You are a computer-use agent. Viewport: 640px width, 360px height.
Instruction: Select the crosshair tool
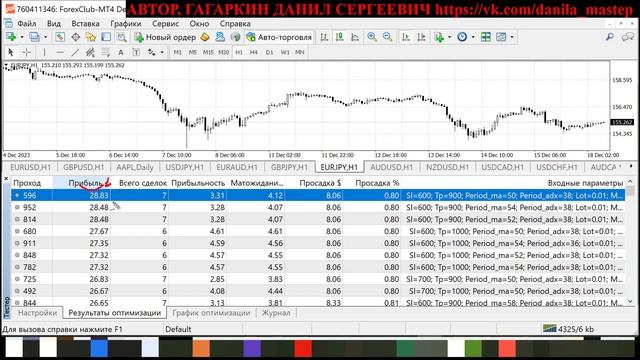[x=26, y=52]
